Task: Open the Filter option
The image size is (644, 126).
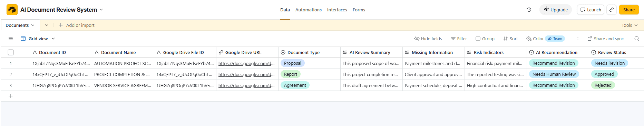Action: coord(459,39)
